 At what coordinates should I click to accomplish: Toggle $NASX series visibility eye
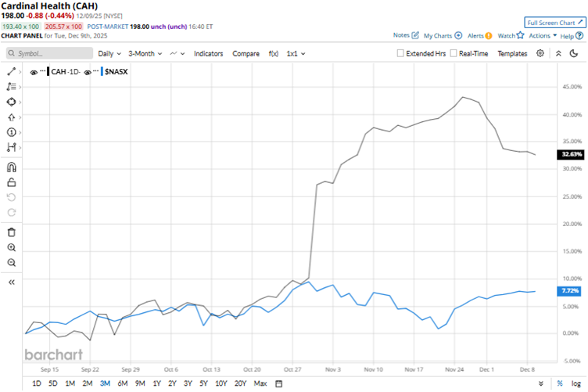88,73
